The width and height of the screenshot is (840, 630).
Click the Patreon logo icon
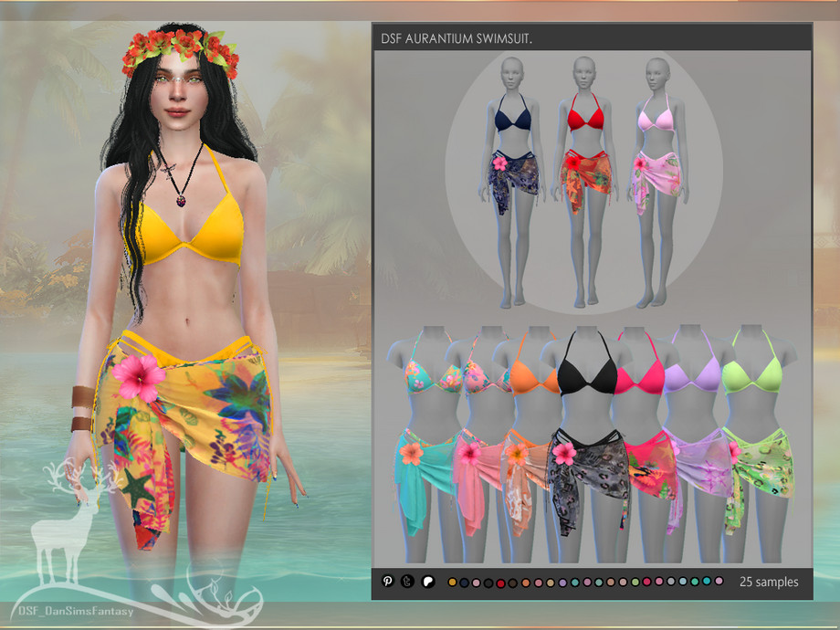(428, 582)
